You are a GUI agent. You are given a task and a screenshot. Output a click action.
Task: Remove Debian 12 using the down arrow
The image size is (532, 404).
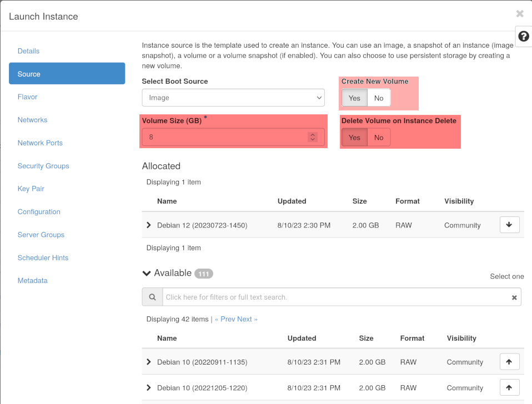509,225
